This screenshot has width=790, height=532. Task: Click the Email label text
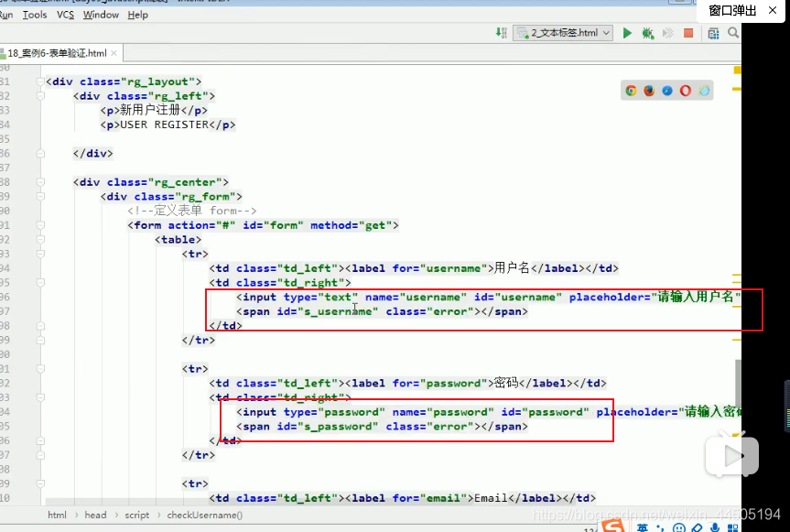[x=492, y=498]
